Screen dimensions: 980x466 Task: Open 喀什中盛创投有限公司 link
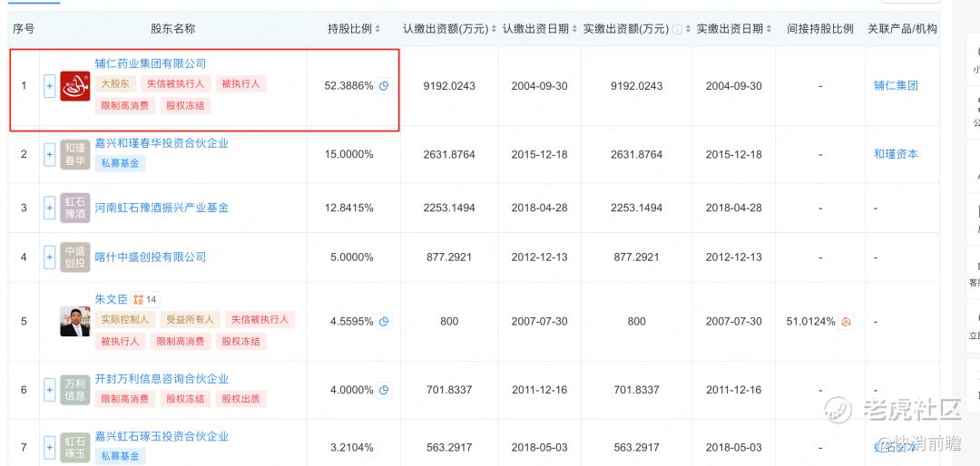coord(151,257)
